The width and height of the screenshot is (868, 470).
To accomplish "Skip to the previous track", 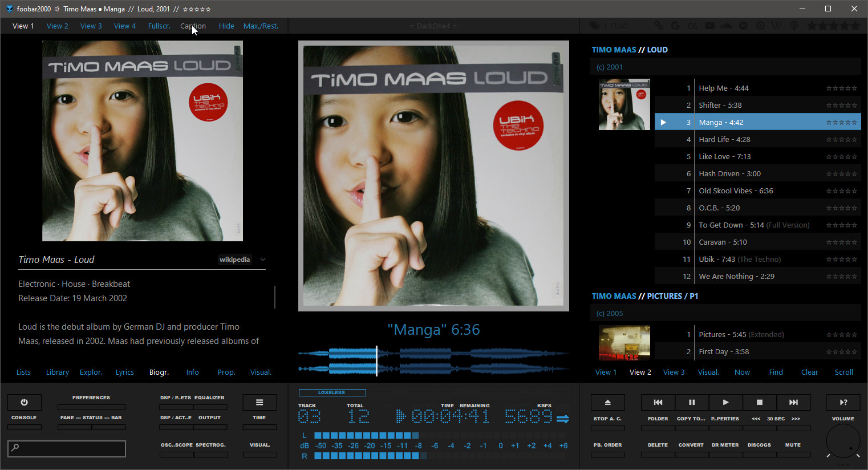I will tap(658, 402).
